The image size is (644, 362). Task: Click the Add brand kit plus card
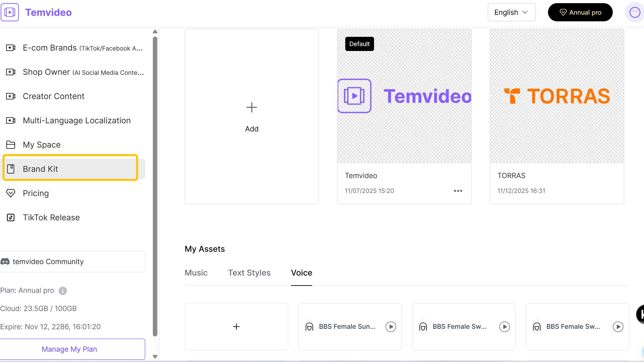click(252, 116)
